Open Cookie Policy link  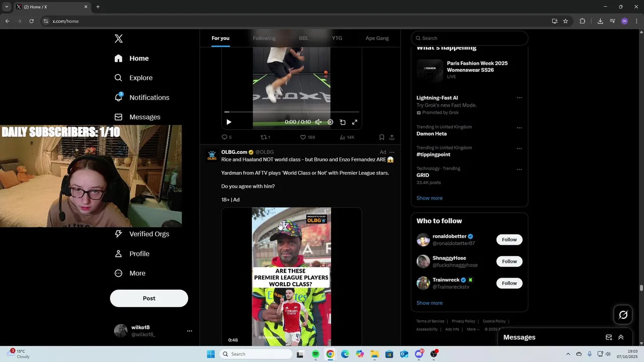tap(494, 321)
